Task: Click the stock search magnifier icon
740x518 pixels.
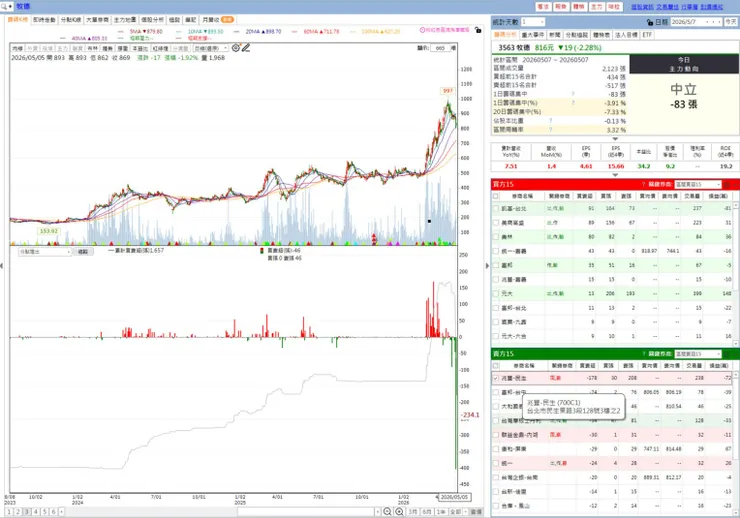Action: coord(4,7)
